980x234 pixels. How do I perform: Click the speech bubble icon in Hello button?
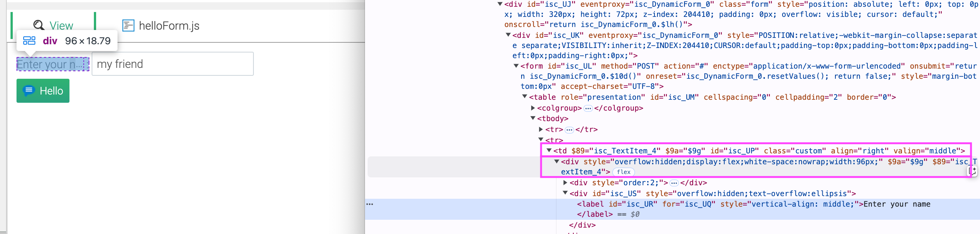(29, 90)
